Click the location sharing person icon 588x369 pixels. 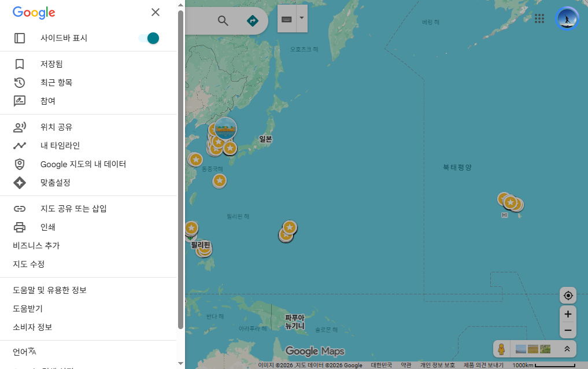pos(20,127)
